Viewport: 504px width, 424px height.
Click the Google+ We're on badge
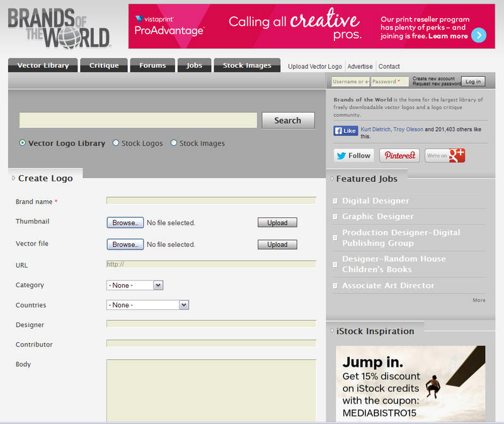click(x=445, y=156)
